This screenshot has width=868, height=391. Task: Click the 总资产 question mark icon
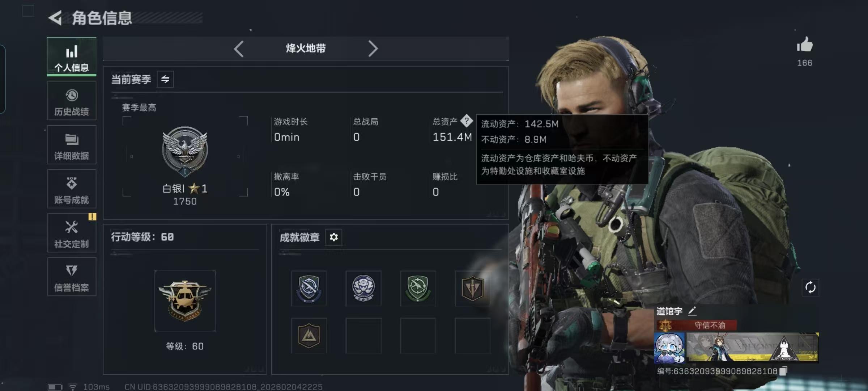[467, 121]
